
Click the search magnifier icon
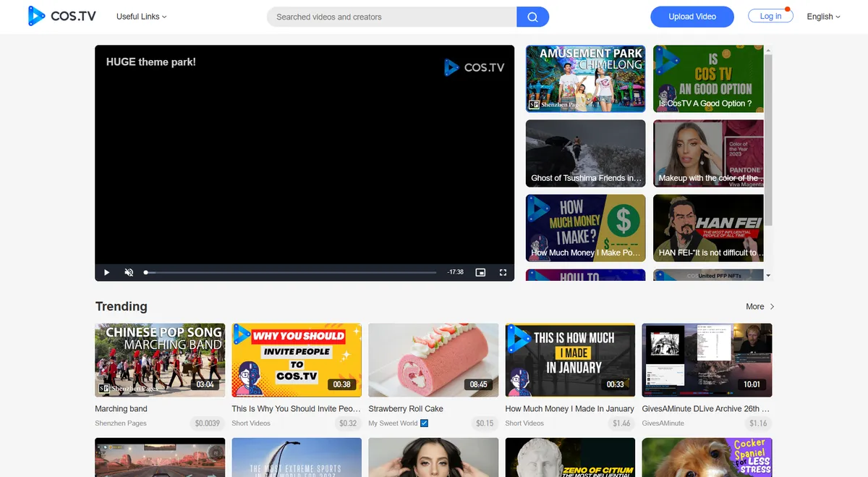point(532,16)
